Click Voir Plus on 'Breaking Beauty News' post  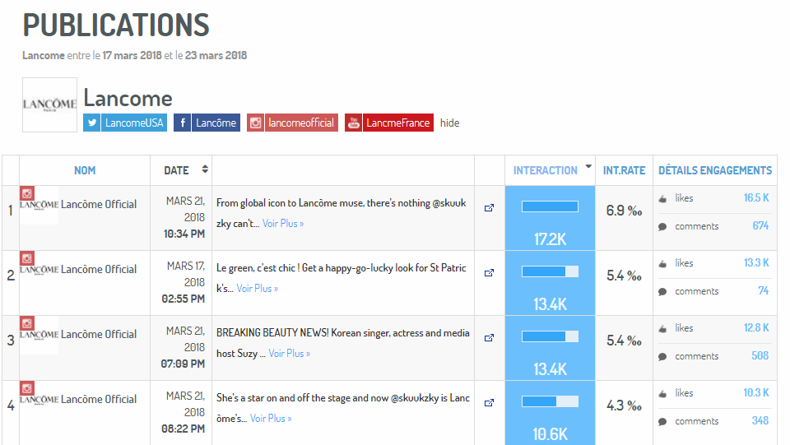(289, 354)
